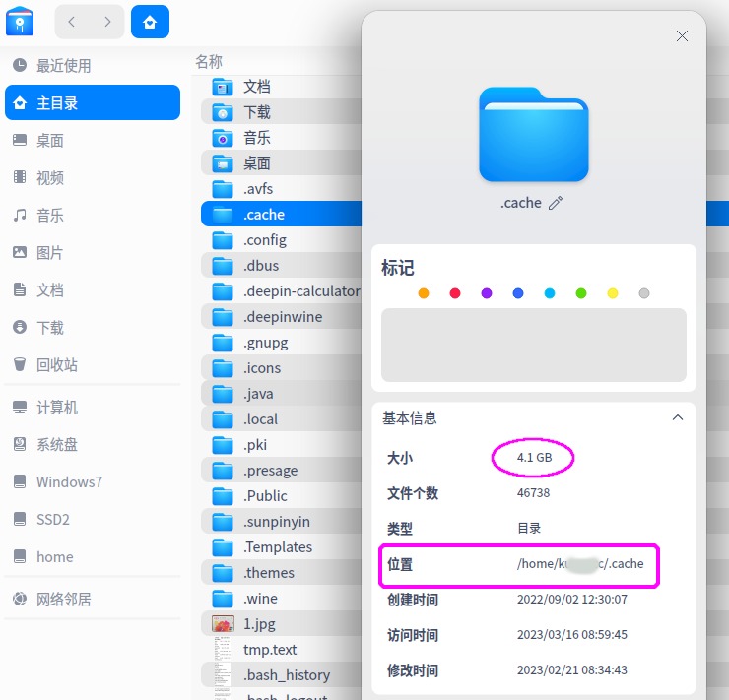The height and width of the screenshot is (700, 729).
Task: Tag folder with orange color dot
Action: [x=423, y=293]
